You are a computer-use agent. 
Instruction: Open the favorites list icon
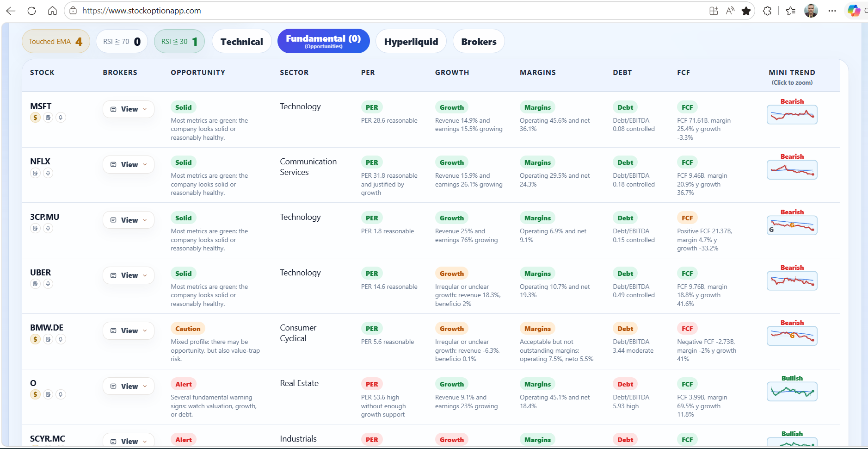click(790, 11)
